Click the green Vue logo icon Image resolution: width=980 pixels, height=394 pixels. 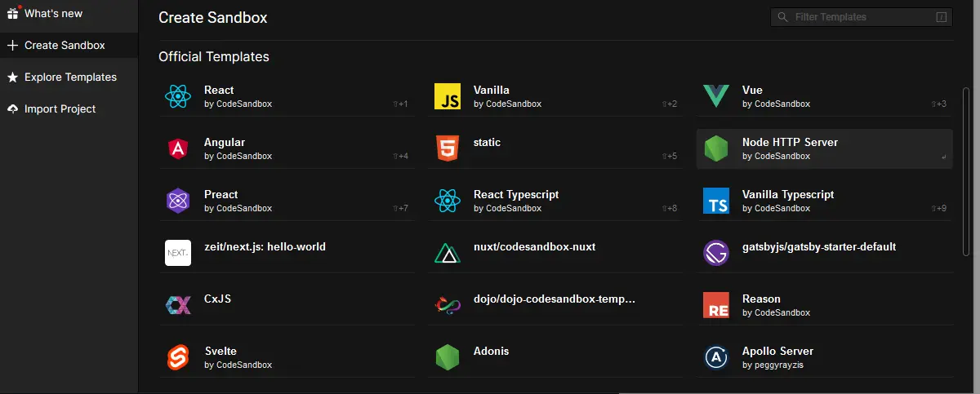tap(716, 96)
